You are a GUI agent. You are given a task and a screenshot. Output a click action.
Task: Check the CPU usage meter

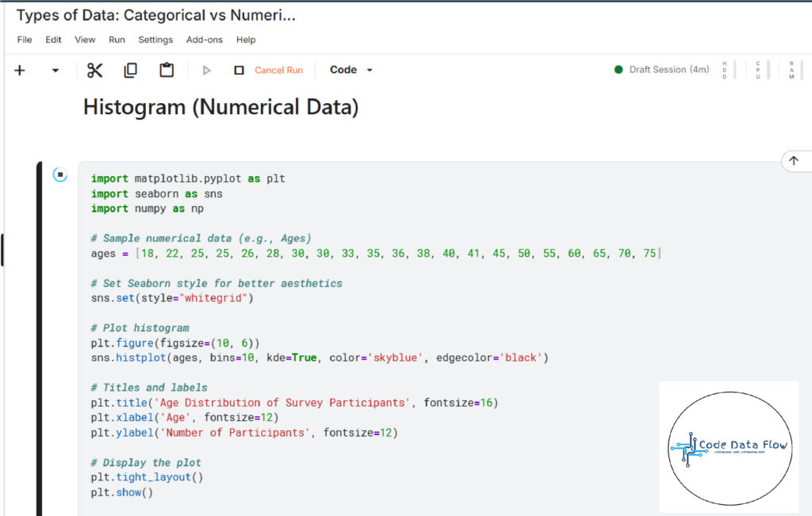[762, 70]
